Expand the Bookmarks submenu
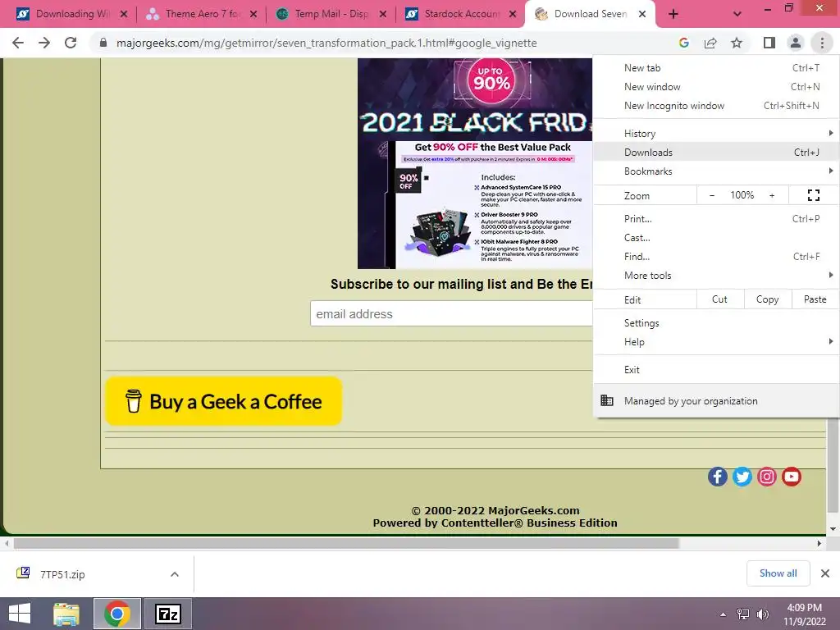The image size is (840, 630). tap(716, 171)
